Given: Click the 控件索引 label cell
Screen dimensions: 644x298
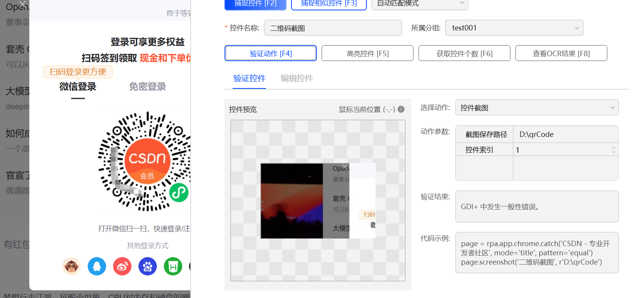Looking at the screenshot, I should 484,150.
